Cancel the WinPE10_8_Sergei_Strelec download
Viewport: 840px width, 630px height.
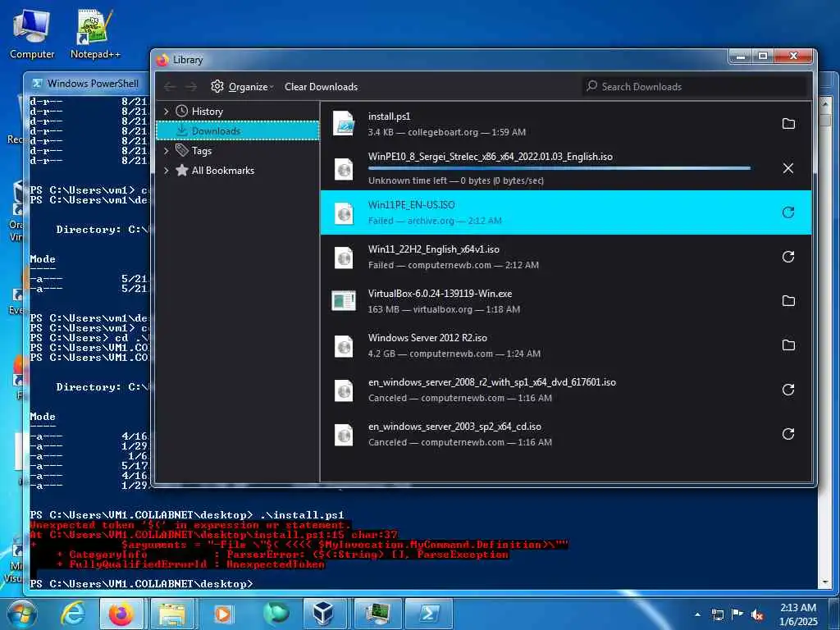pyautogui.click(x=788, y=168)
